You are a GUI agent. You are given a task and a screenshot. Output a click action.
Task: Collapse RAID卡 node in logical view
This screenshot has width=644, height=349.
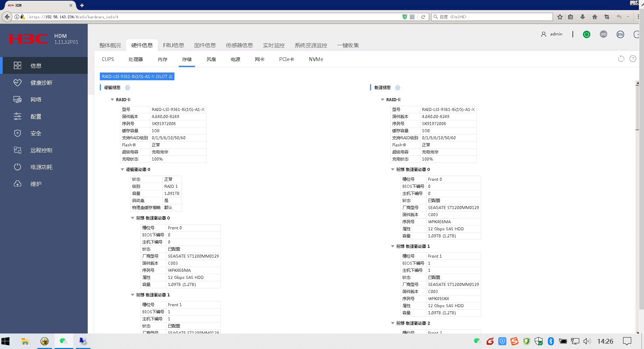click(x=112, y=100)
